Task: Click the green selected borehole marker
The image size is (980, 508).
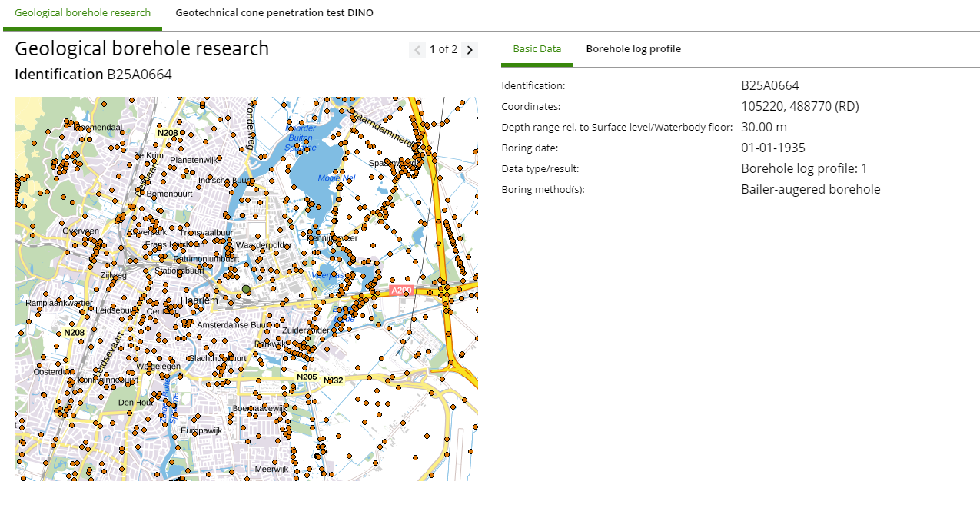Action: [x=246, y=289]
